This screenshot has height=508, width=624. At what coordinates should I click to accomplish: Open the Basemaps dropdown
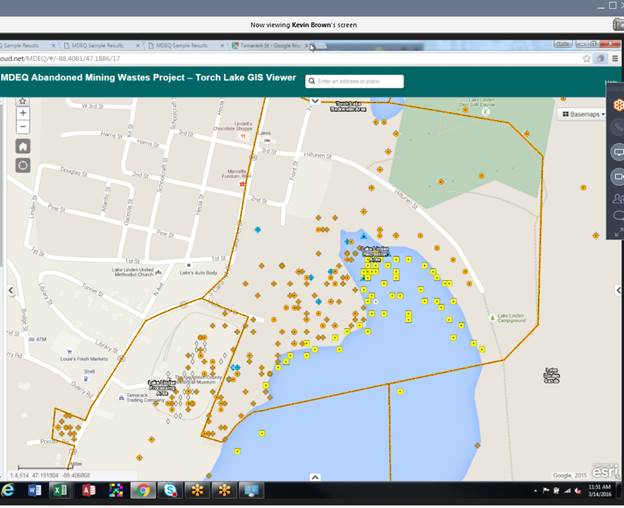[583, 115]
